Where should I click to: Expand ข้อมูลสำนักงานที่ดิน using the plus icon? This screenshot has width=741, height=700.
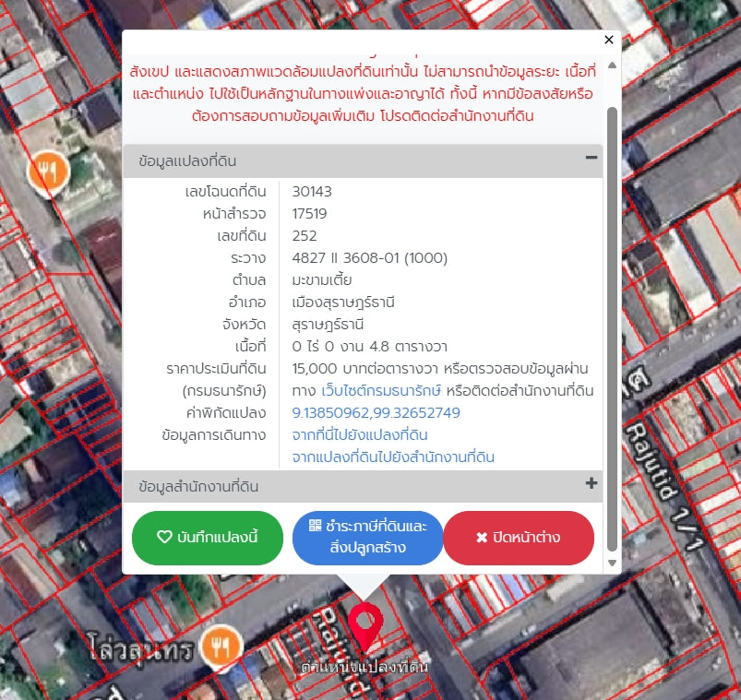point(591,483)
